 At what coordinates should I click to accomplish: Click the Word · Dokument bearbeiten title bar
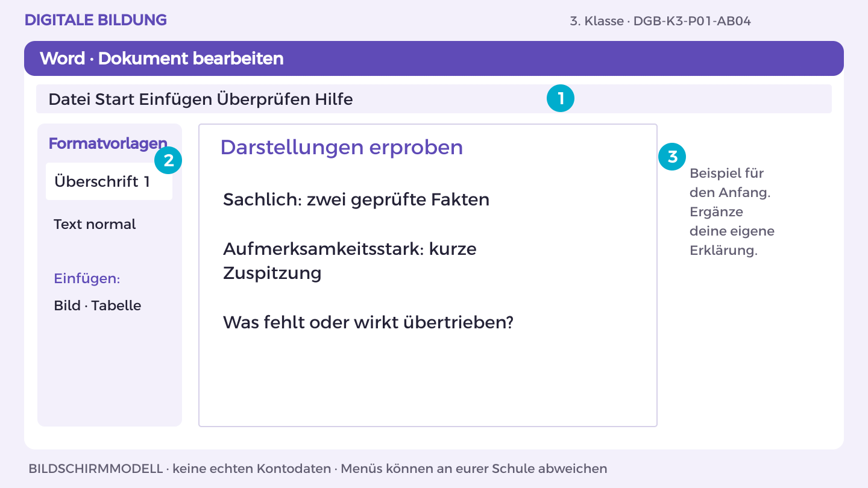tap(434, 58)
